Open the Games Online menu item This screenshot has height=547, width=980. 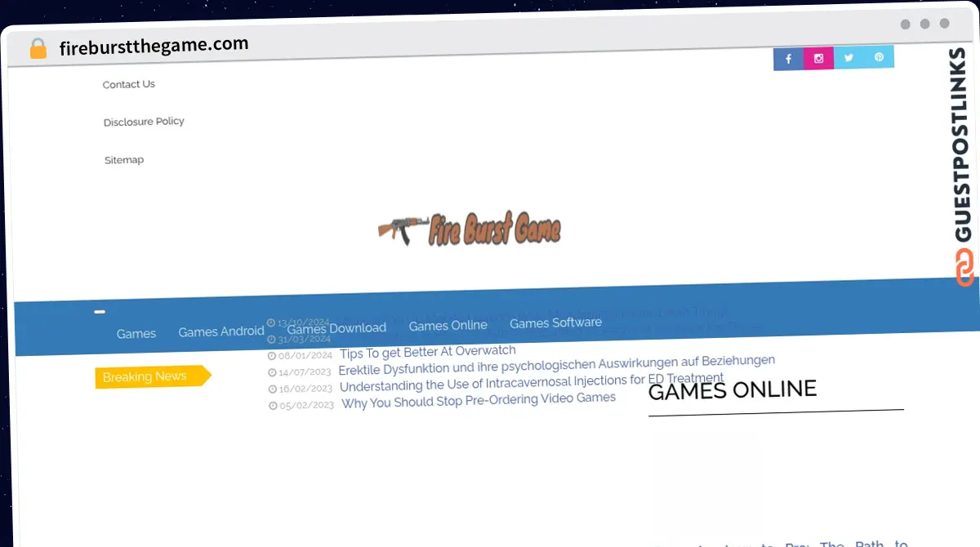tap(448, 325)
